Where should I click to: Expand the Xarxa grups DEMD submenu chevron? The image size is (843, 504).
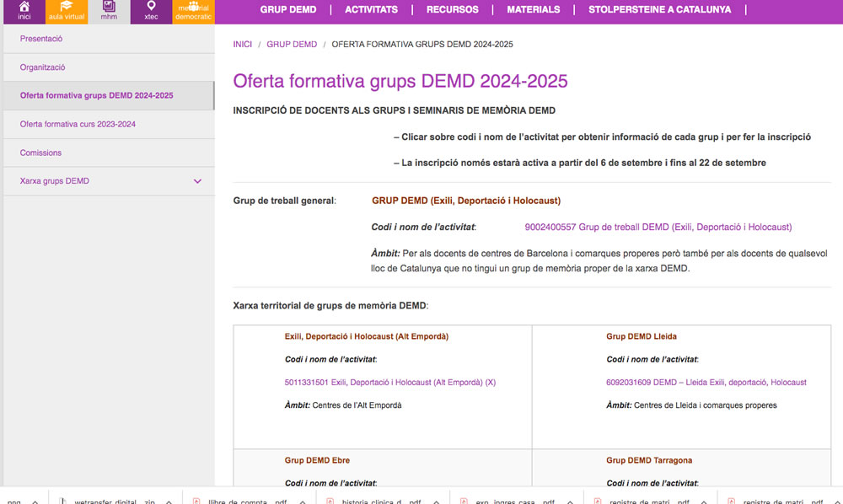(198, 181)
